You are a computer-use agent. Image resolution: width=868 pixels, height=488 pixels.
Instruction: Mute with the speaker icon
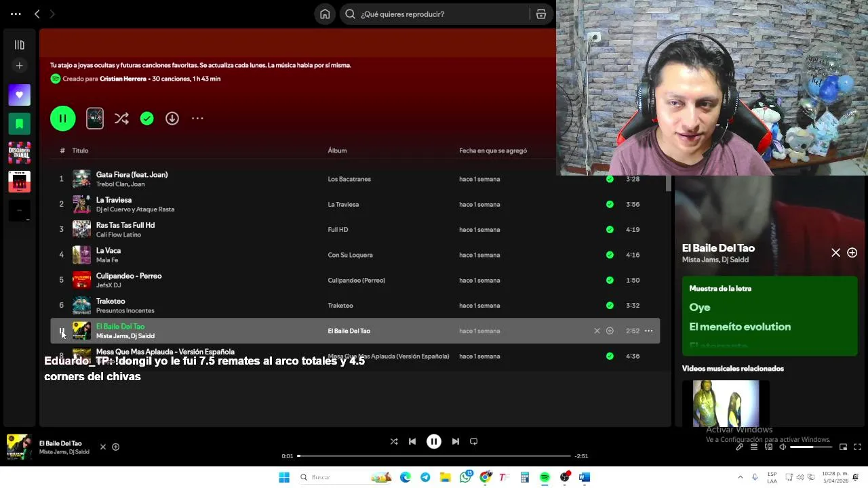(783, 447)
